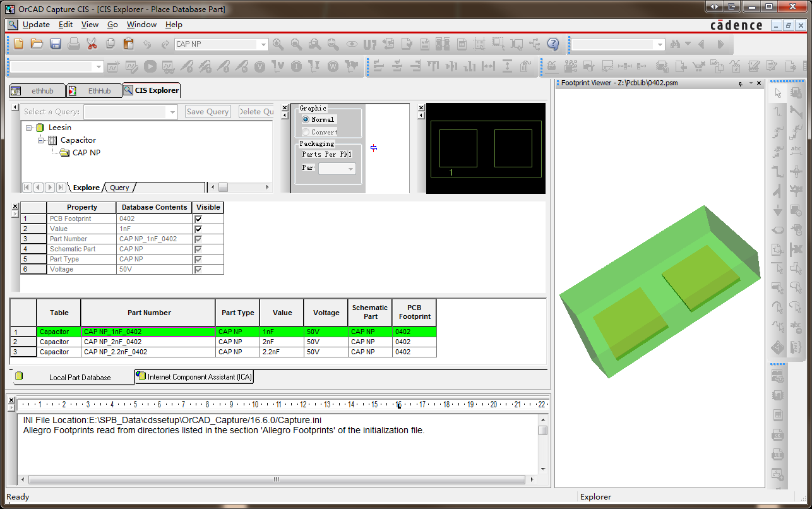Select the Normal graphic radio button
The width and height of the screenshot is (812, 509).
click(306, 119)
